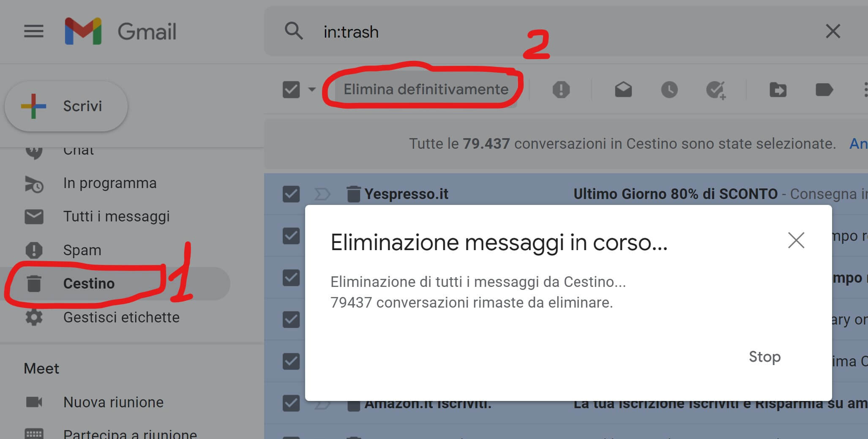The height and width of the screenshot is (439, 868).
Task: Toggle checkbox of second email row
Action: point(291,236)
